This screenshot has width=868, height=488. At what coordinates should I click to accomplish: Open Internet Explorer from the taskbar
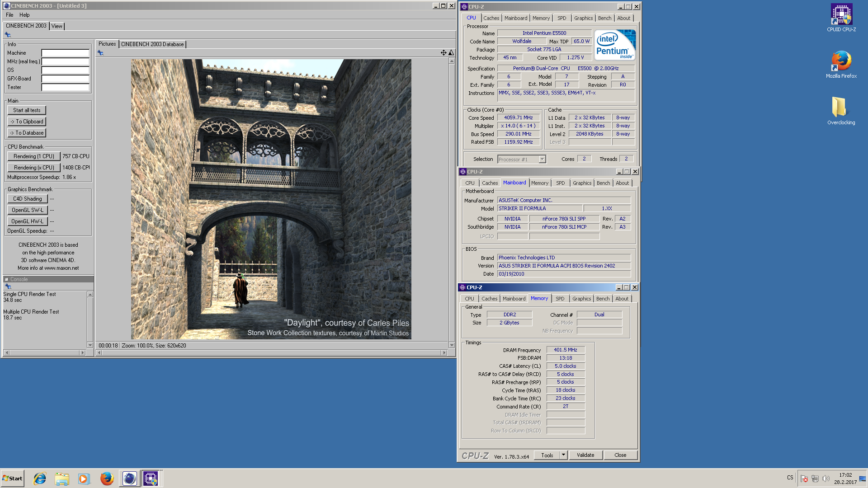pyautogui.click(x=40, y=479)
